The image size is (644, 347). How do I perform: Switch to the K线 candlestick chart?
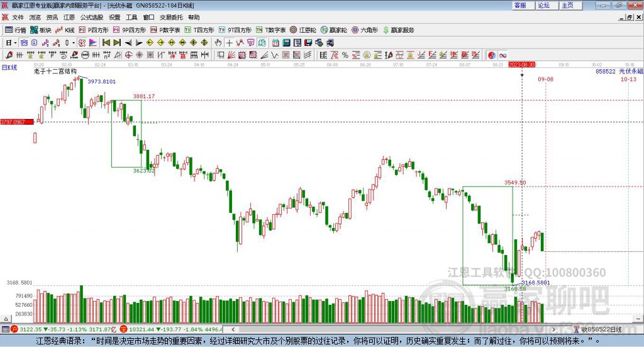tap(65, 30)
